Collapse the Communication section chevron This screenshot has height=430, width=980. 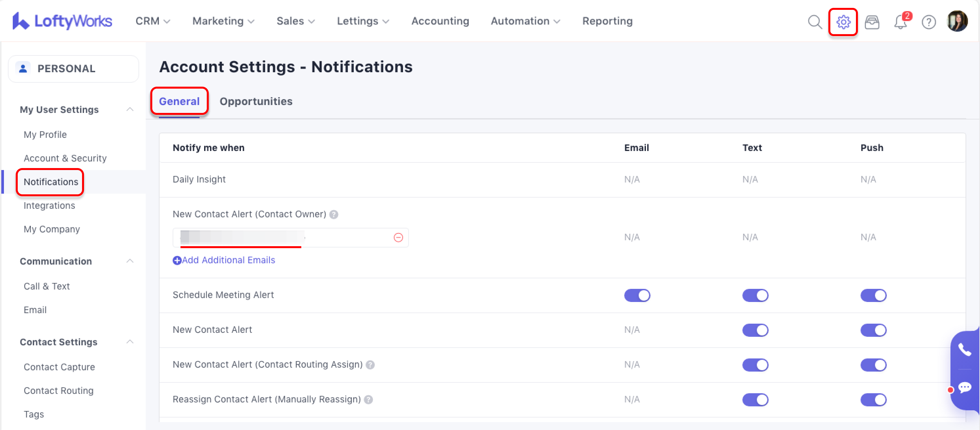click(130, 261)
